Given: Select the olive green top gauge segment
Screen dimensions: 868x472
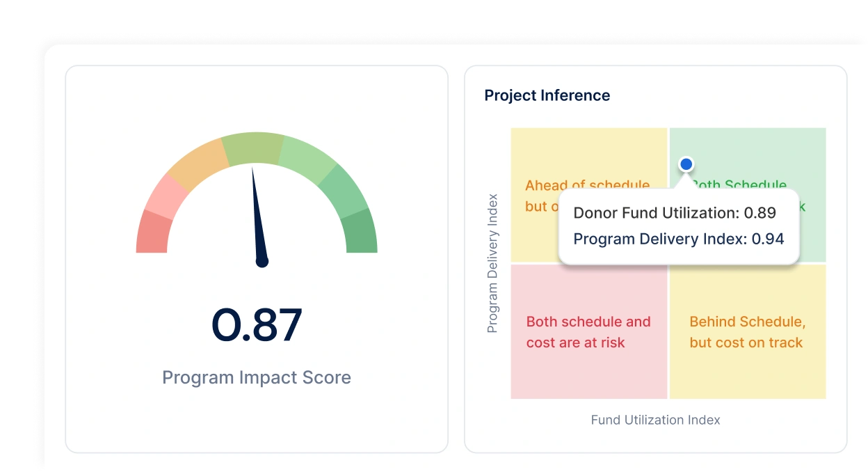Looking at the screenshot, I should pyautogui.click(x=253, y=148).
